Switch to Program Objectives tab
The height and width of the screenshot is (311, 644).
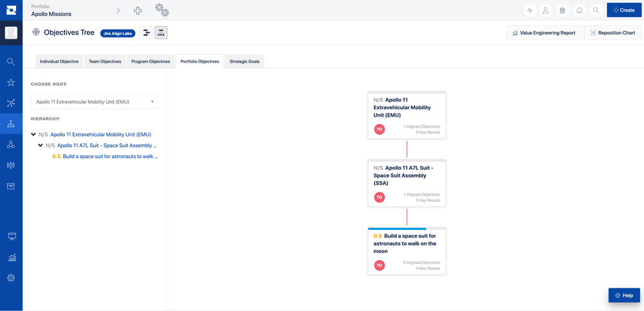tap(151, 61)
